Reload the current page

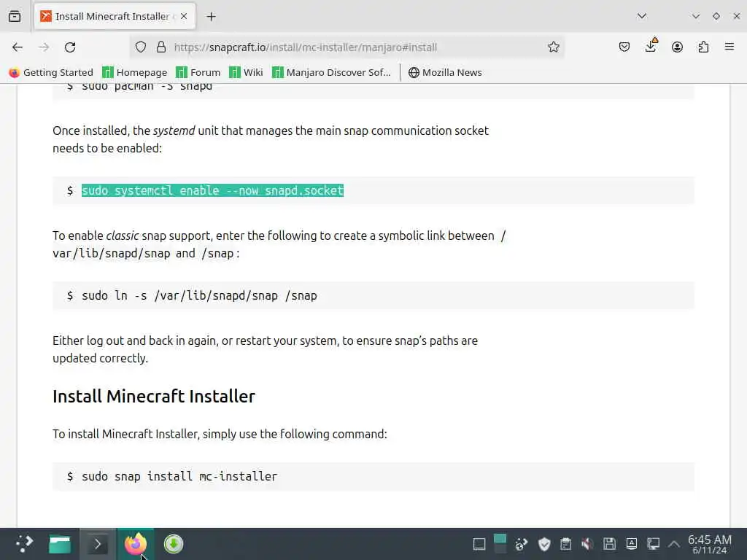tap(70, 47)
